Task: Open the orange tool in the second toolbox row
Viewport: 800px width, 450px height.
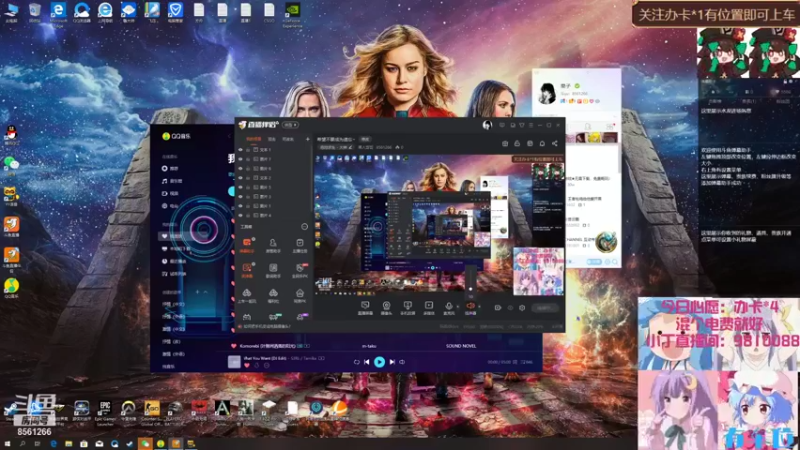Action: click(x=247, y=270)
